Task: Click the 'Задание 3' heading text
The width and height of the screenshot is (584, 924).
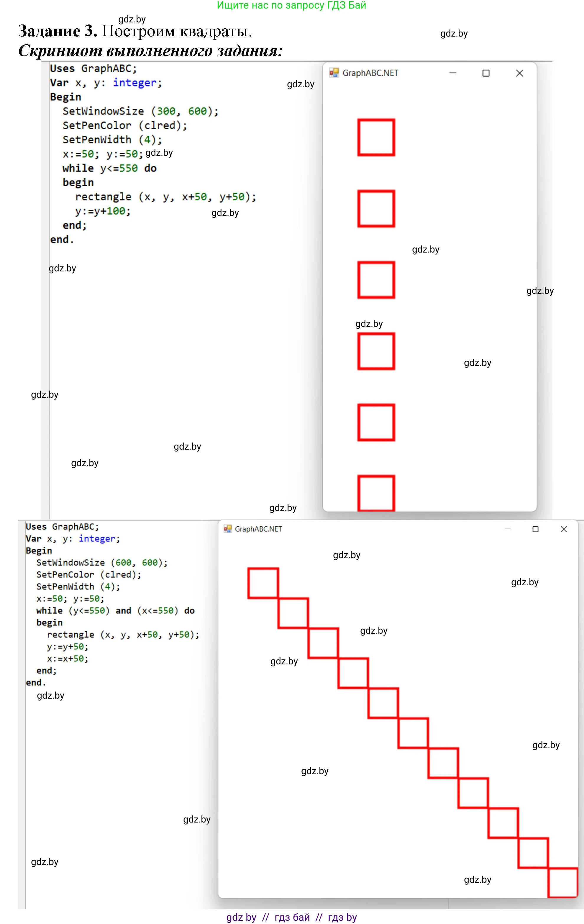Action: 58,31
